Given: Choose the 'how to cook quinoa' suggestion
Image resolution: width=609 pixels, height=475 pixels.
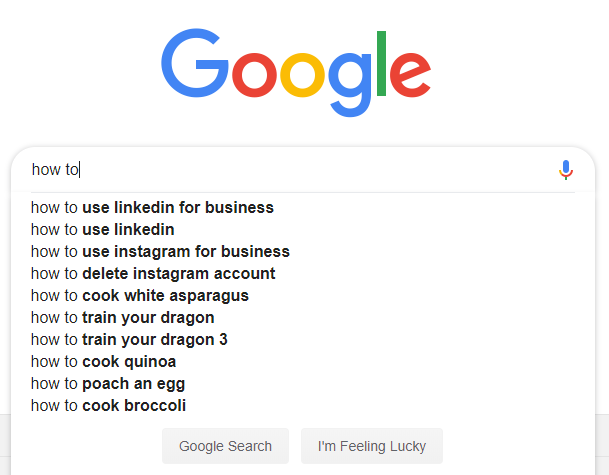Looking at the screenshot, I should (x=104, y=362).
